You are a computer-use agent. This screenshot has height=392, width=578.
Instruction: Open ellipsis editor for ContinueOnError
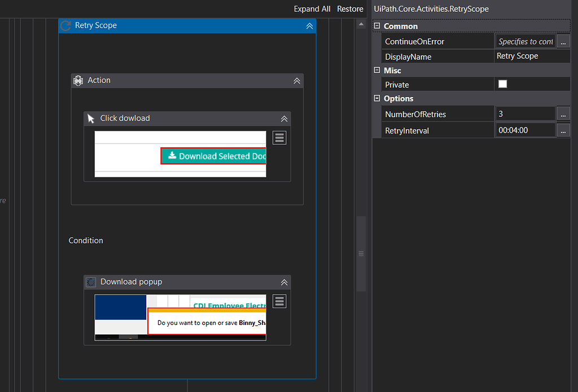coord(563,41)
